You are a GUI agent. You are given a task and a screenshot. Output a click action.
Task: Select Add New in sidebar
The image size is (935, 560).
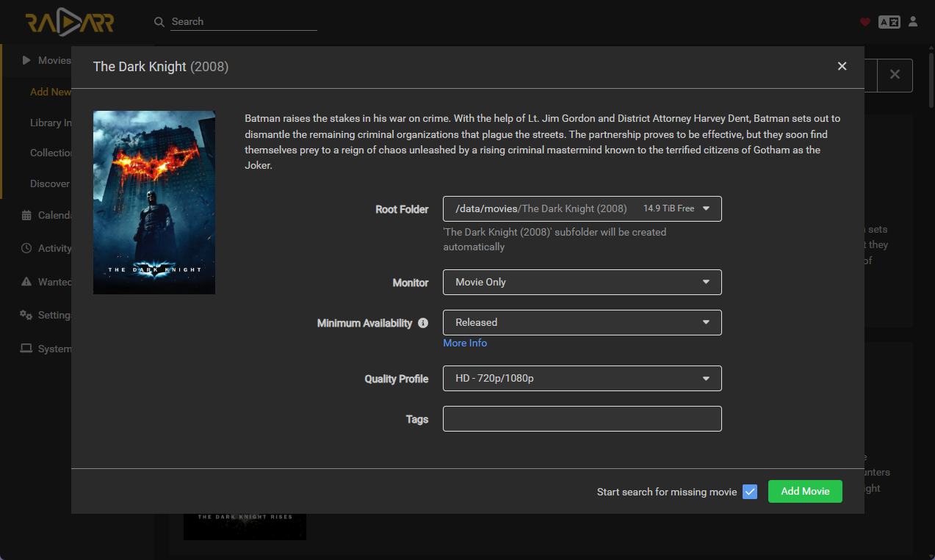51,92
